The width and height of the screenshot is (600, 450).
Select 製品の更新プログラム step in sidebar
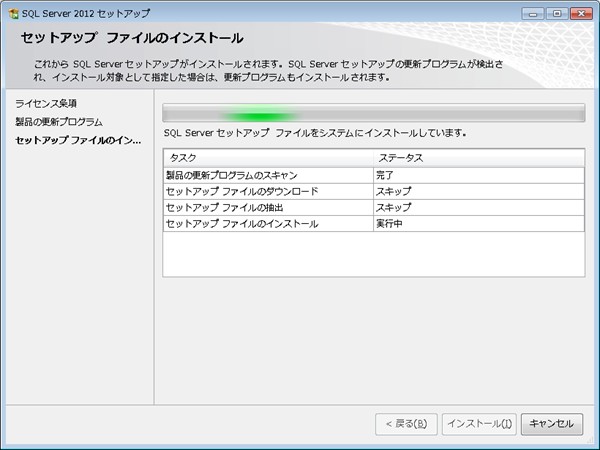pos(59,122)
